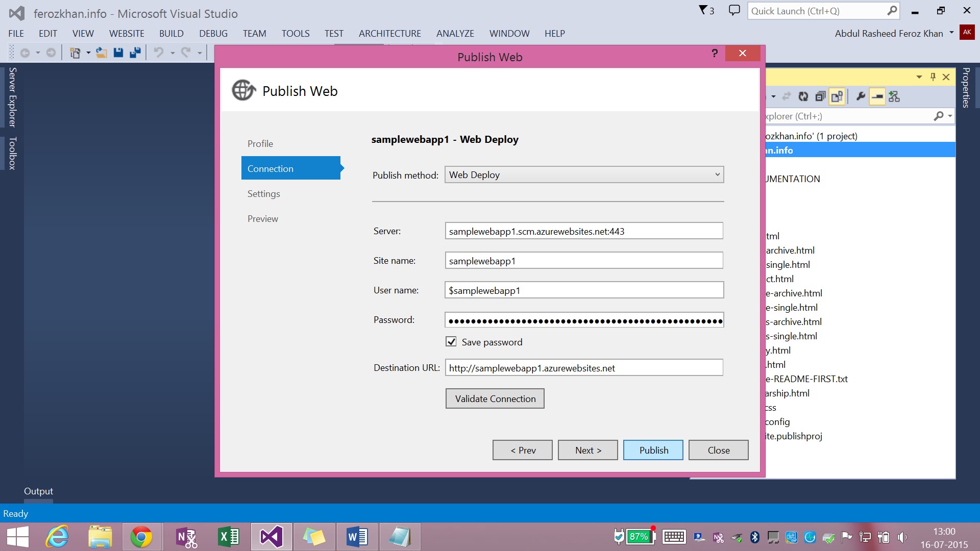Click the Password input field
Viewport: 980px width, 551px height.
point(584,320)
